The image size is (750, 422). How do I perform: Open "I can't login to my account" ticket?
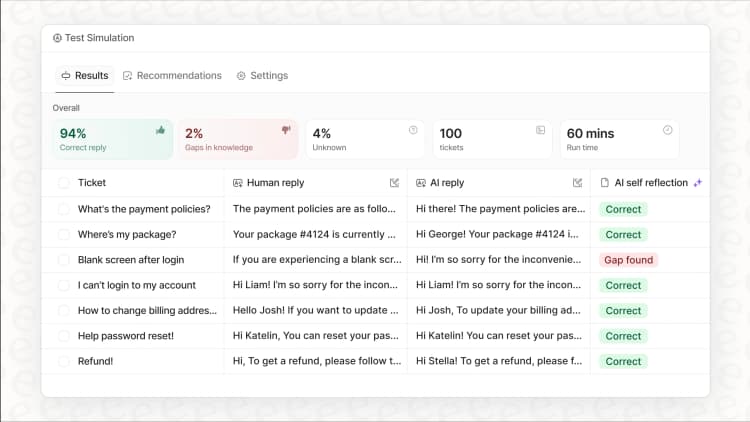[x=137, y=285]
